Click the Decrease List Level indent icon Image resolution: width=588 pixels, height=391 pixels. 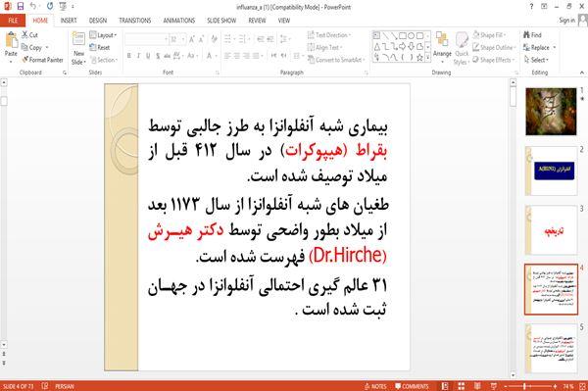(x=261, y=39)
